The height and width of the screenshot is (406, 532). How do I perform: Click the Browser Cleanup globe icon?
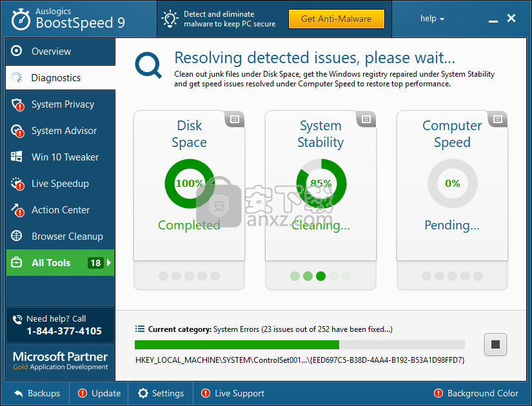(16, 236)
